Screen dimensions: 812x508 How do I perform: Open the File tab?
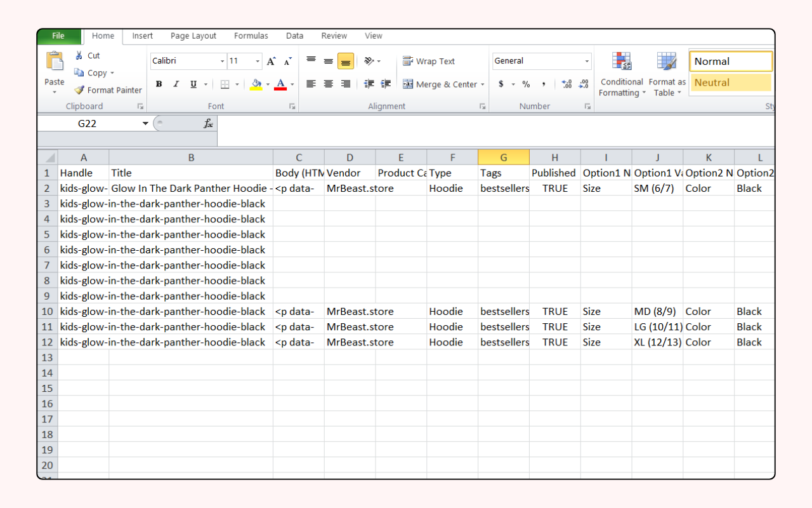click(x=58, y=36)
